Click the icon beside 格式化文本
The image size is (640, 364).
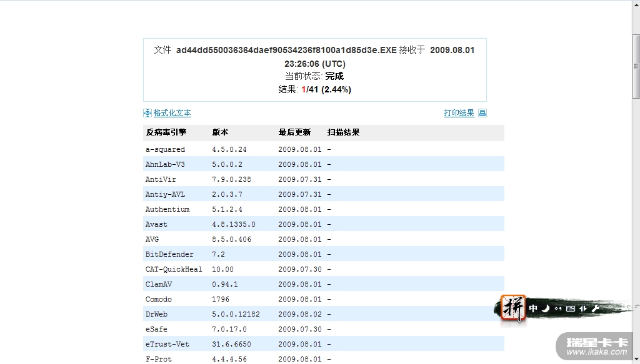point(147,113)
